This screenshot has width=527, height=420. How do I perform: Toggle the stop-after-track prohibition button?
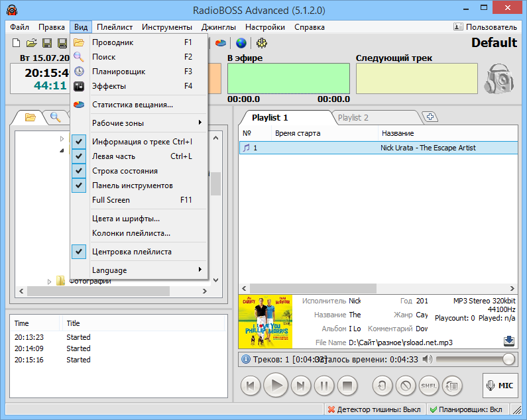406,386
